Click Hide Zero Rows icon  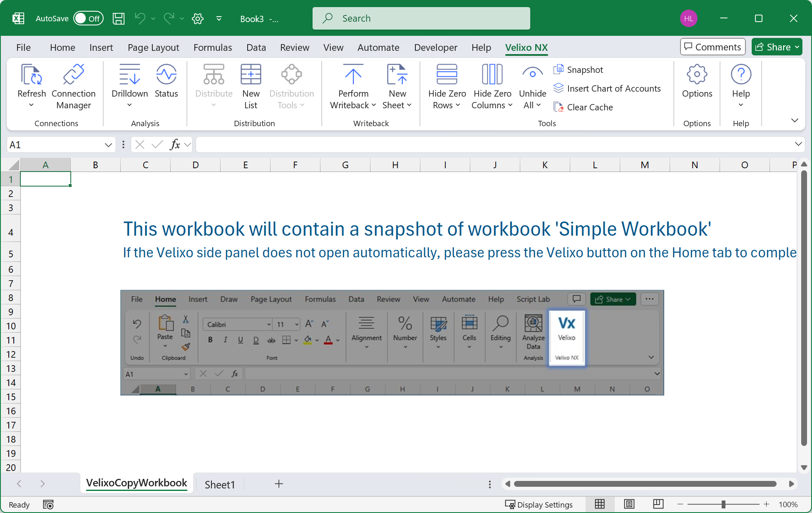(x=447, y=75)
